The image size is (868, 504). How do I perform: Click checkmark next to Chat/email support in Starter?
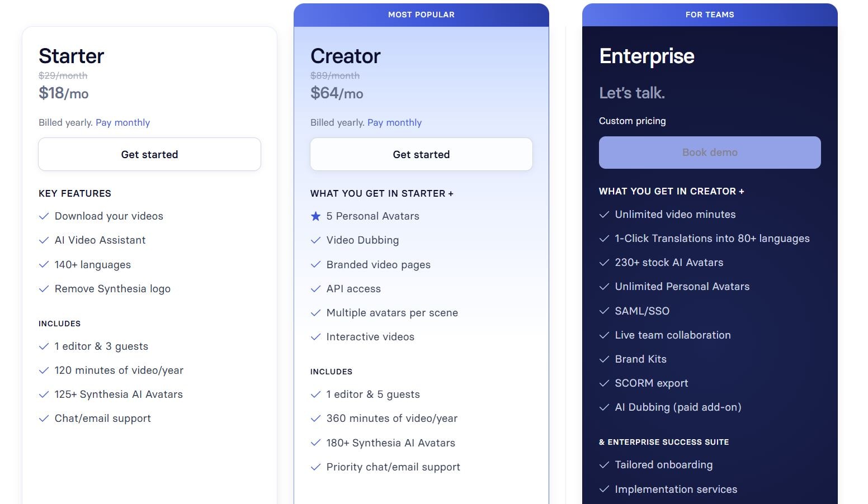coord(44,419)
